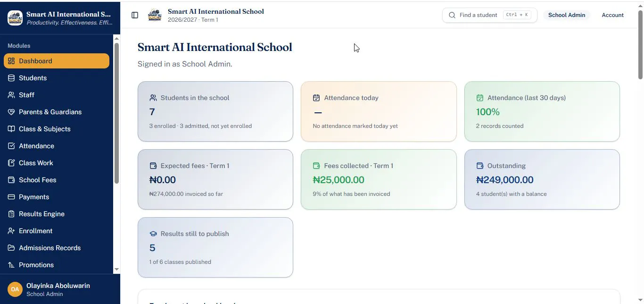Click the Staff people icon in sidebar
644x304 pixels.
point(11,95)
